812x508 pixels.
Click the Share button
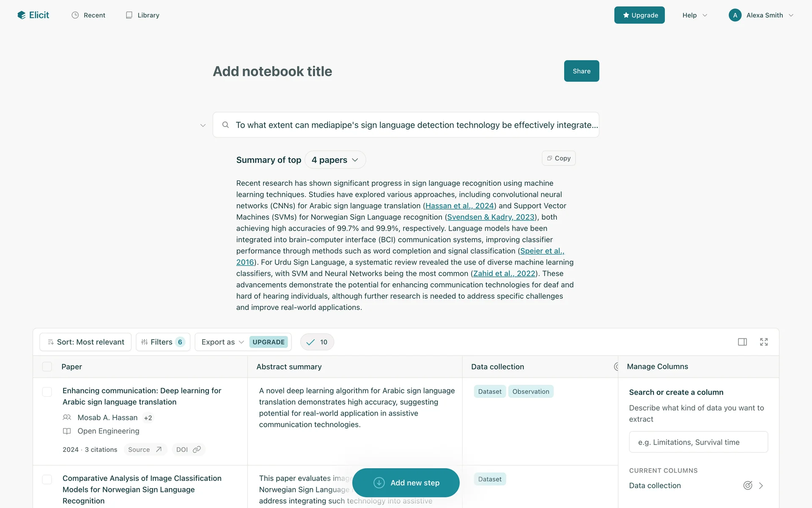582,71
